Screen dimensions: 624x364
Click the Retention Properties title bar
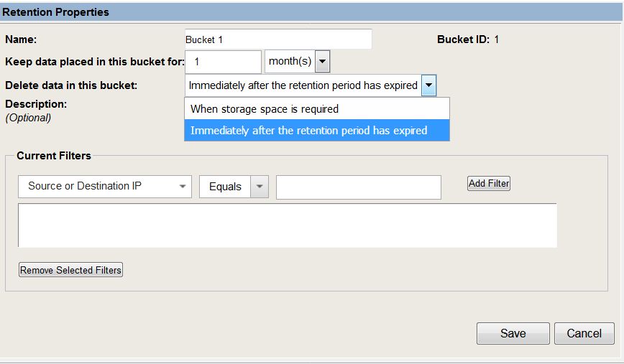311,12
